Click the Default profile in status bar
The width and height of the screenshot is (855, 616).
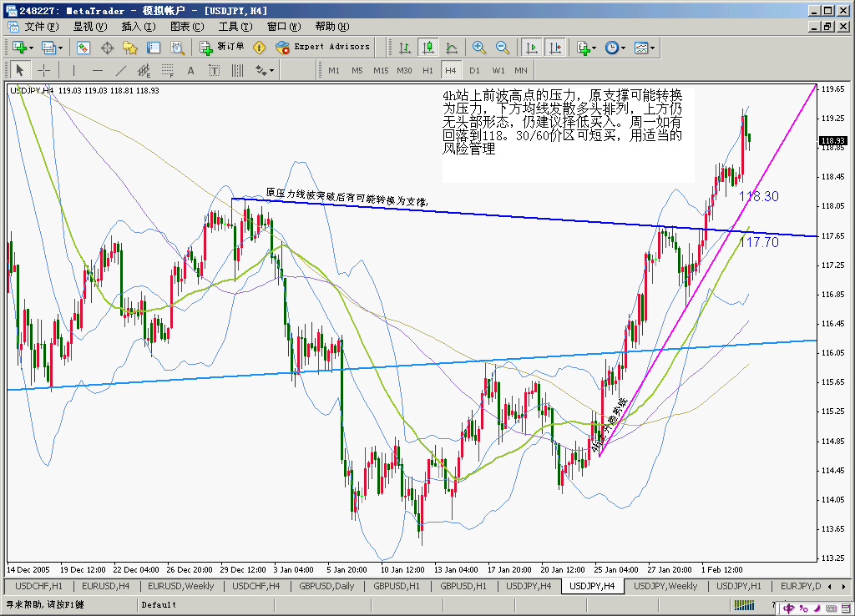click(x=159, y=605)
